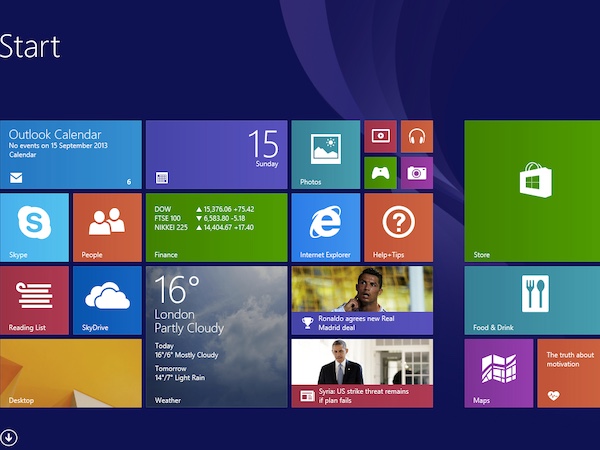Screen dimensions: 600x450
Task: Open the Store tile
Action: 532,191
